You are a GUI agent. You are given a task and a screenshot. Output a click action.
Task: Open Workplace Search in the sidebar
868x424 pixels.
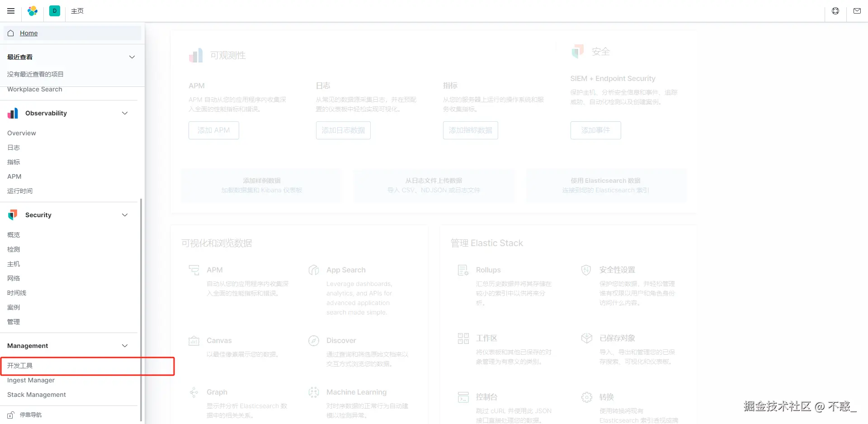pyautogui.click(x=35, y=89)
